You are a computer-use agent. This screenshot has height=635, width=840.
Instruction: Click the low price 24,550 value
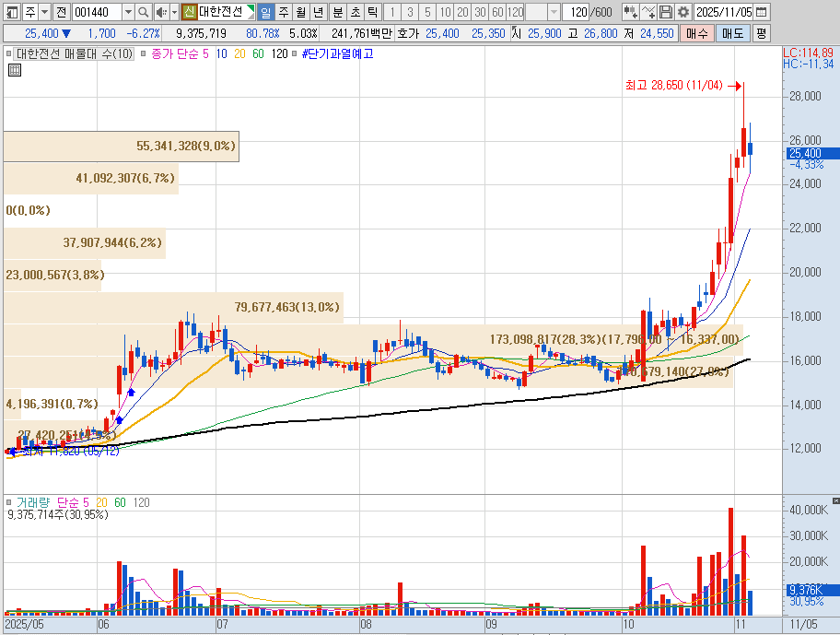click(x=657, y=34)
